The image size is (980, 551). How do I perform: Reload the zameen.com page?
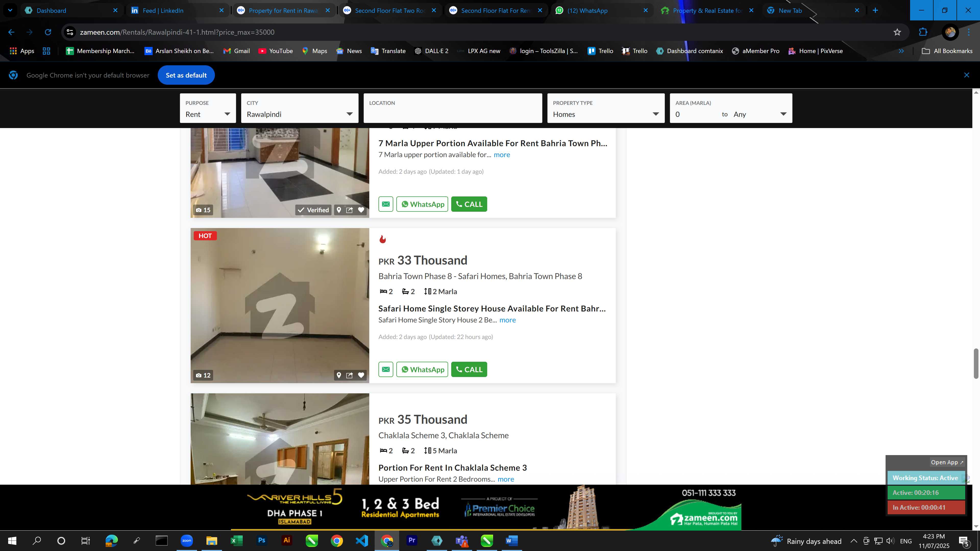pos(48,32)
